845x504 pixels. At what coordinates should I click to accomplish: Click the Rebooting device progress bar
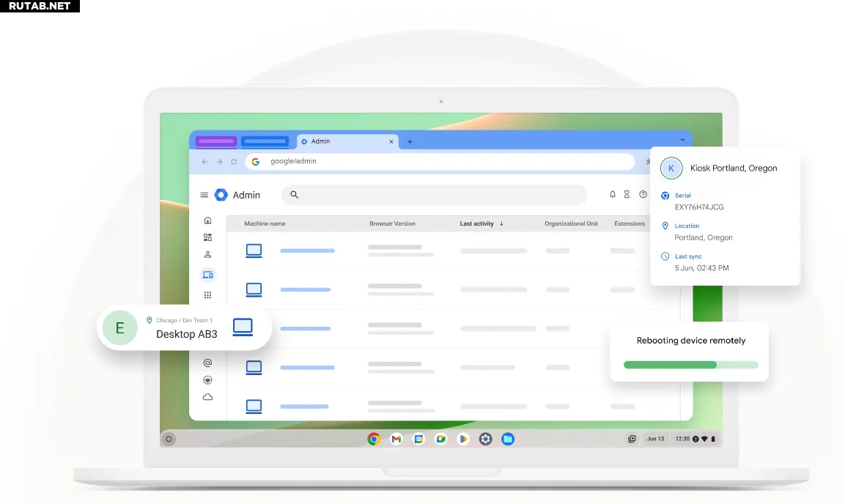tap(690, 365)
